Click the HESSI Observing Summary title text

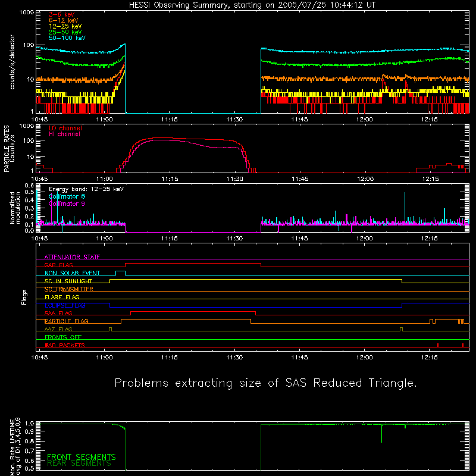[252, 5]
